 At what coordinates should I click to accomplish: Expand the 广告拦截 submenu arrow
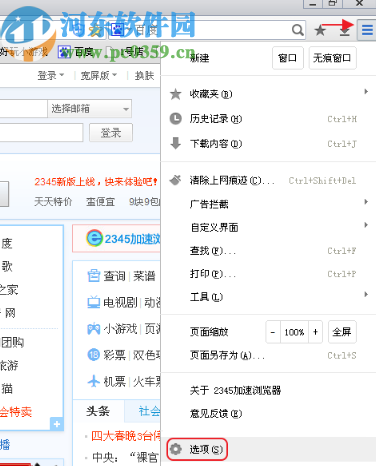[366, 202]
